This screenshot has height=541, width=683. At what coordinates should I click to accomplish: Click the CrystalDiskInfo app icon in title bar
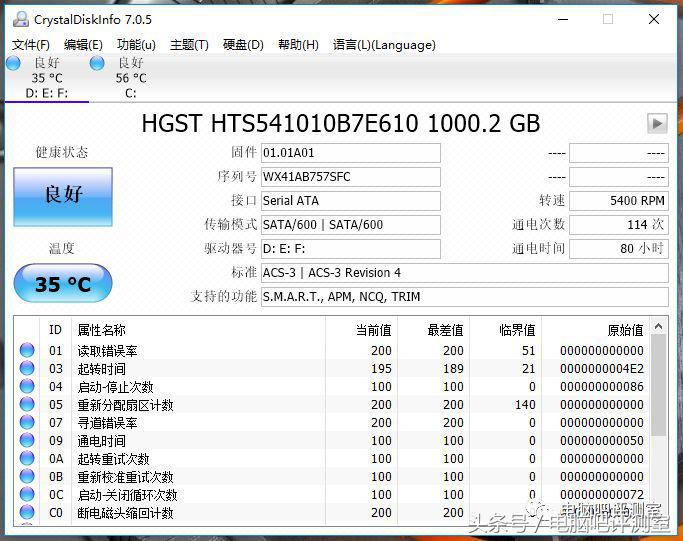[x=20, y=19]
